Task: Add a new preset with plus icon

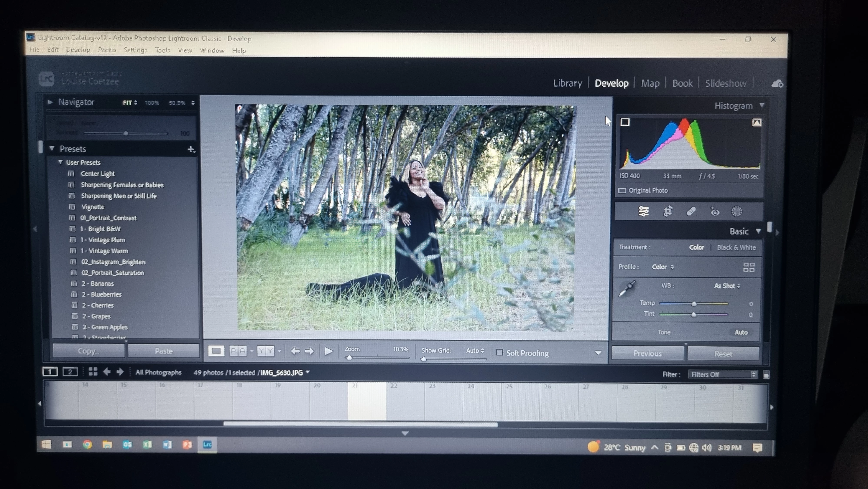Action: (191, 149)
